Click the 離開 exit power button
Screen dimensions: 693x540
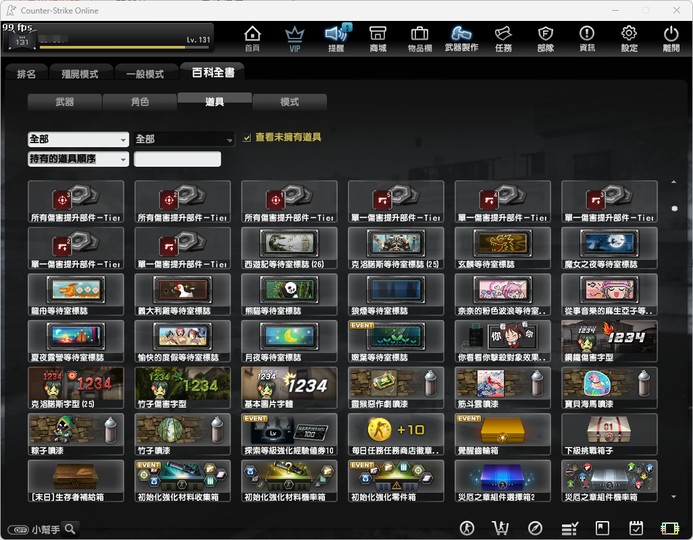(x=671, y=38)
